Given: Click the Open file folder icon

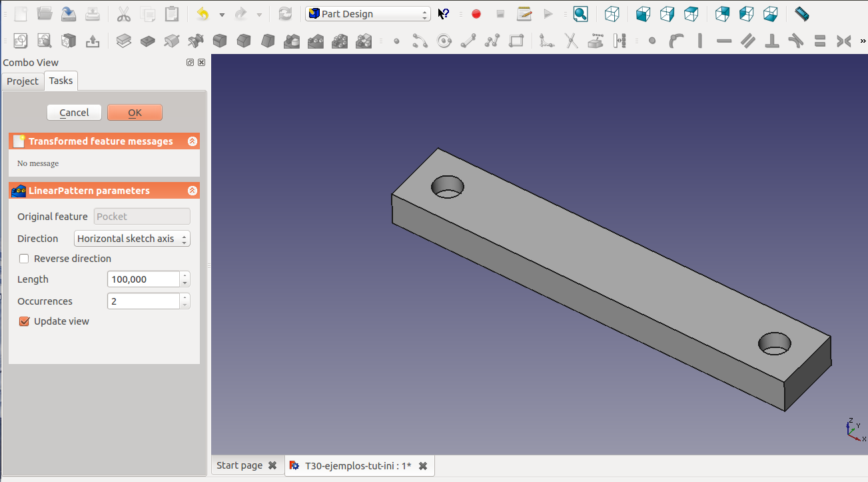Looking at the screenshot, I should pyautogui.click(x=45, y=13).
